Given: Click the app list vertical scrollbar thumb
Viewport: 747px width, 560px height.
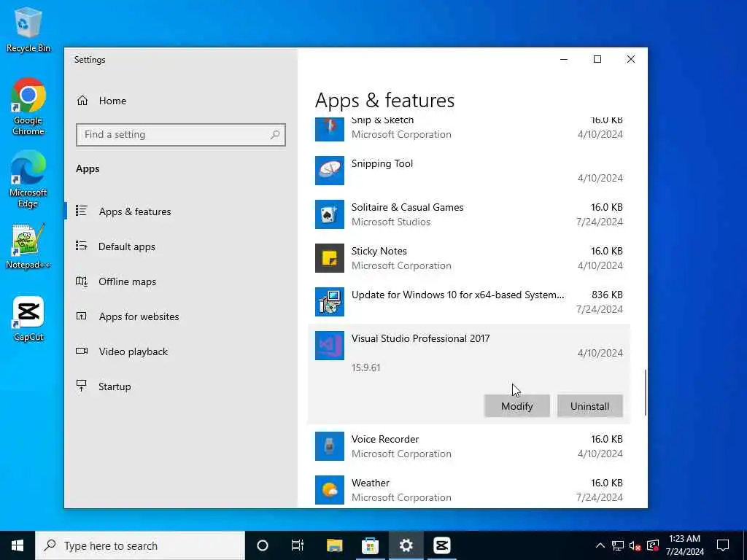Looking at the screenshot, I should click(x=645, y=392).
